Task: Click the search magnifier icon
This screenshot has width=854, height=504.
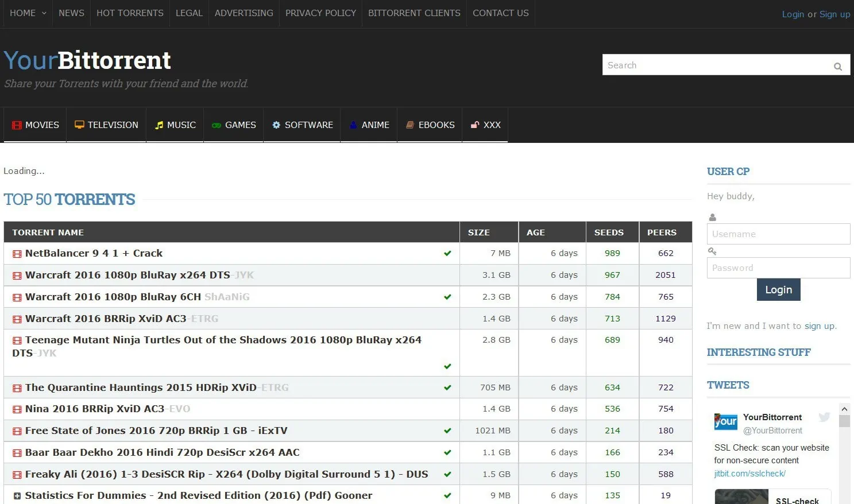Action: pos(837,65)
